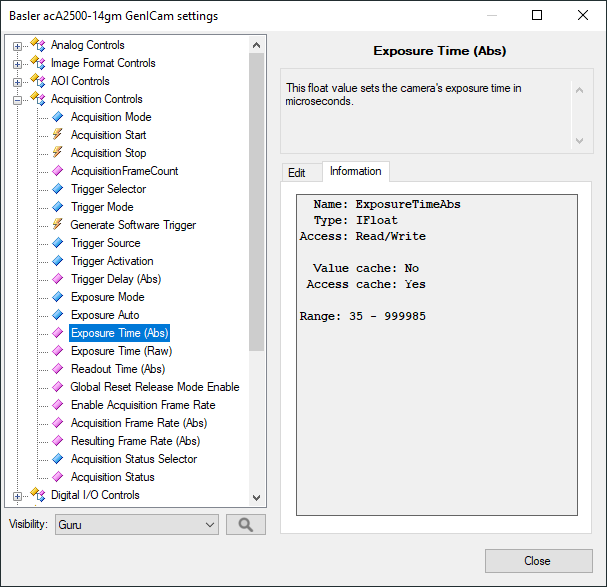Select Exposure Time (Raw) in the tree

click(121, 351)
